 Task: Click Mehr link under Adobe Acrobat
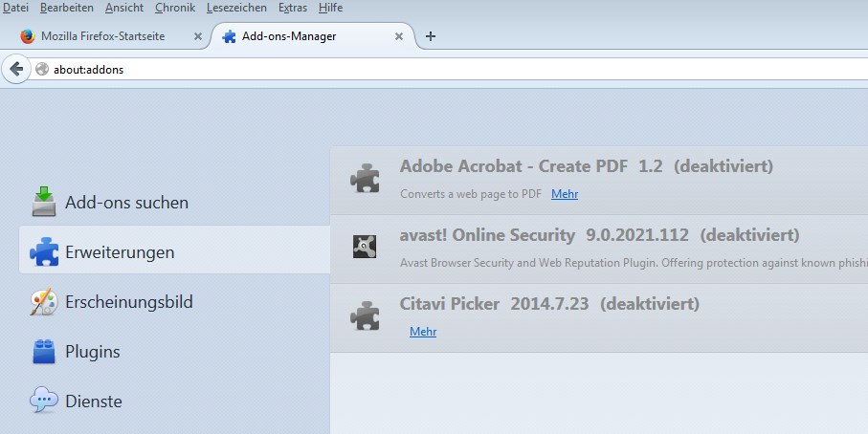point(565,194)
